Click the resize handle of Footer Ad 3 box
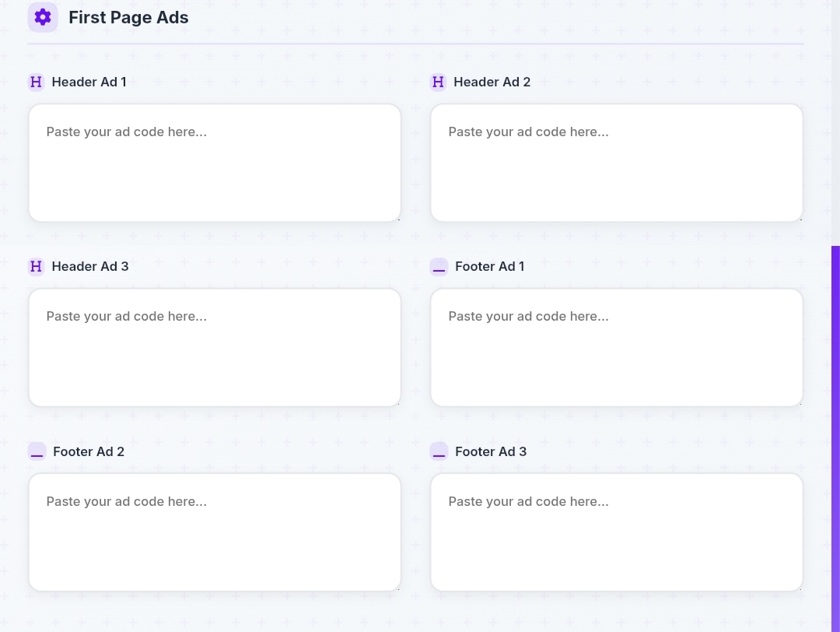The height and width of the screenshot is (632, 840). coord(800,588)
